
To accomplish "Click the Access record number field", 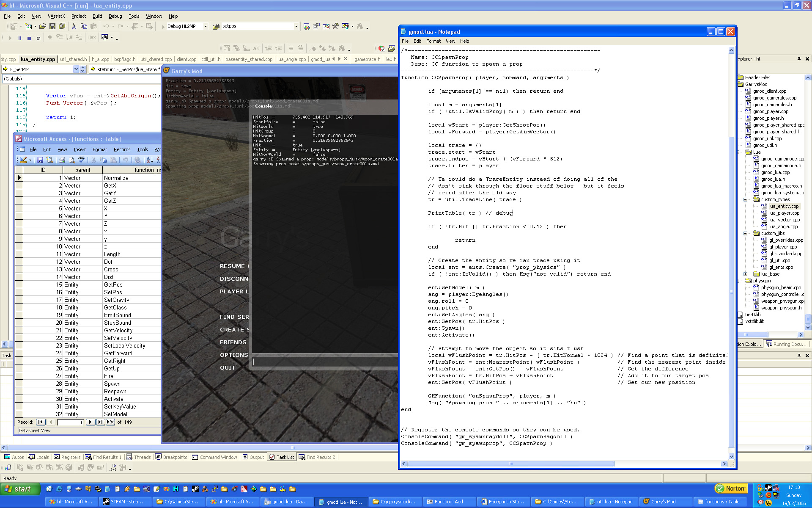I will pos(70,422).
